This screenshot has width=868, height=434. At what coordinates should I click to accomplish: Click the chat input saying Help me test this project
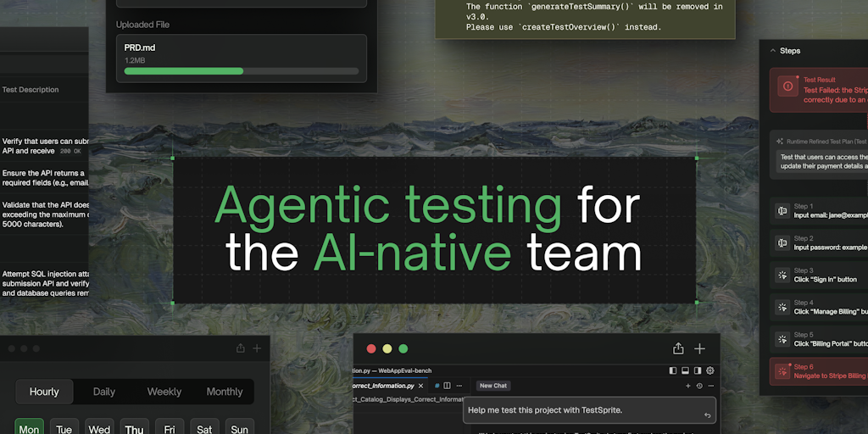[x=590, y=410]
